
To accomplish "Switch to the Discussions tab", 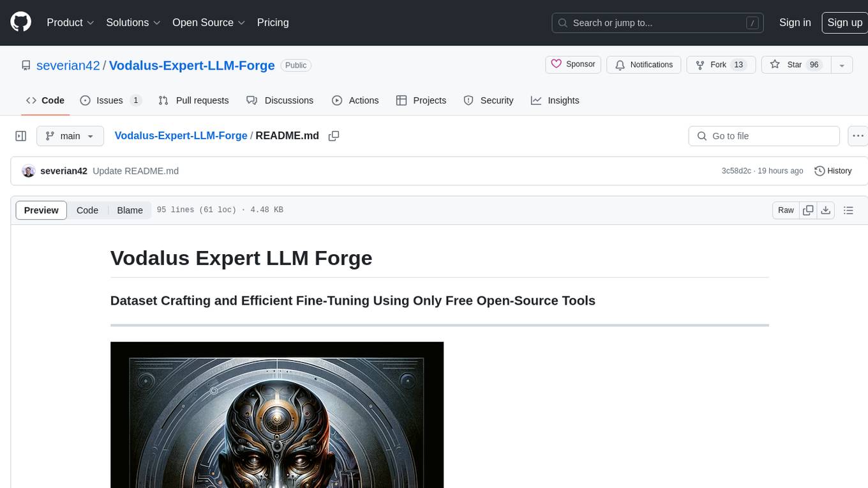I will pyautogui.click(x=280, y=100).
